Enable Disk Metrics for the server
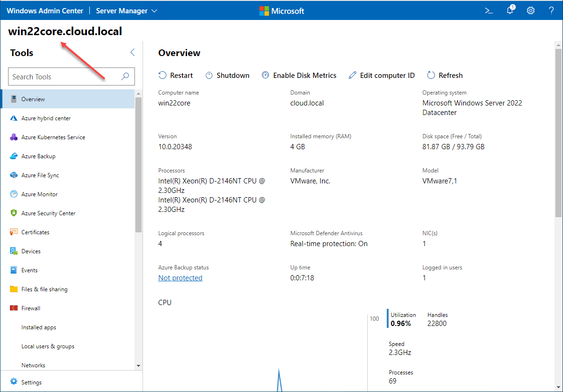The height and width of the screenshot is (392, 563). pos(299,75)
